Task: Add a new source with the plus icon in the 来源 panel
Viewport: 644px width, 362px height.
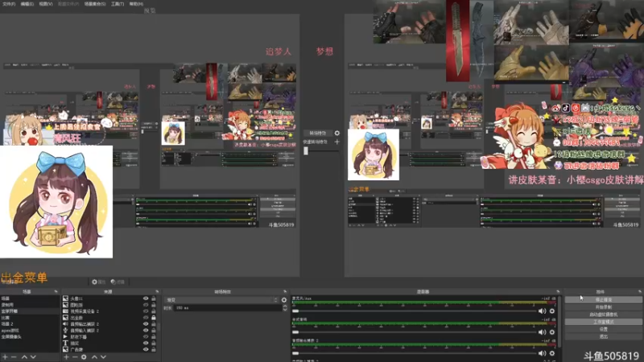Action: pyautogui.click(x=66, y=357)
